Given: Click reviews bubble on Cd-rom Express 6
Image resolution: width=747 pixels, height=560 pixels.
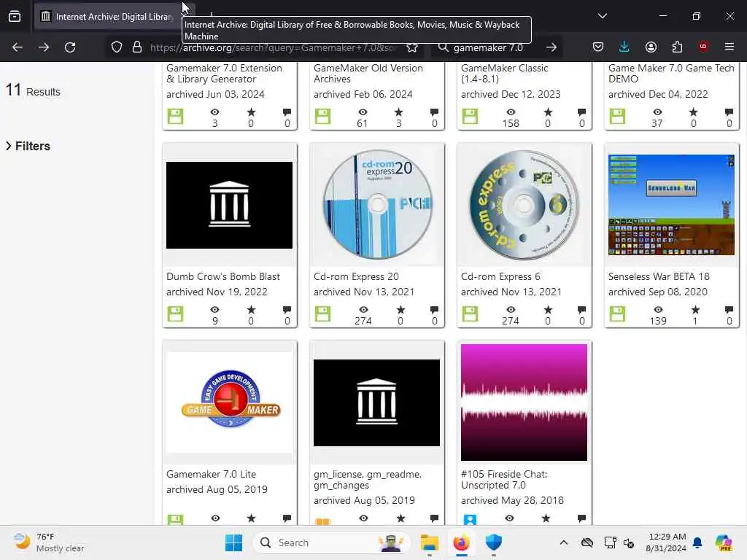Looking at the screenshot, I should click(x=581, y=310).
